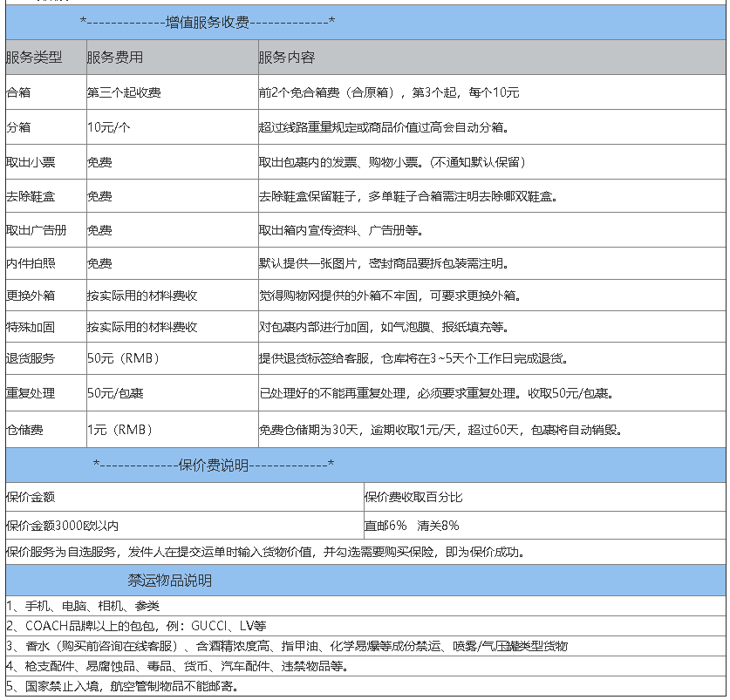Click the 10元/个 fee cell
This screenshot has height=700, width=730.
109,127
